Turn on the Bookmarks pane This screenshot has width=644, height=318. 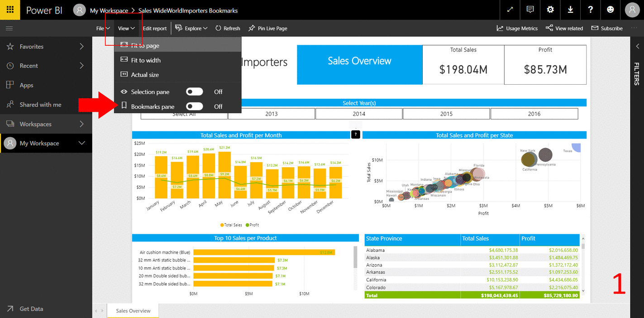click(x=194, y=106)
